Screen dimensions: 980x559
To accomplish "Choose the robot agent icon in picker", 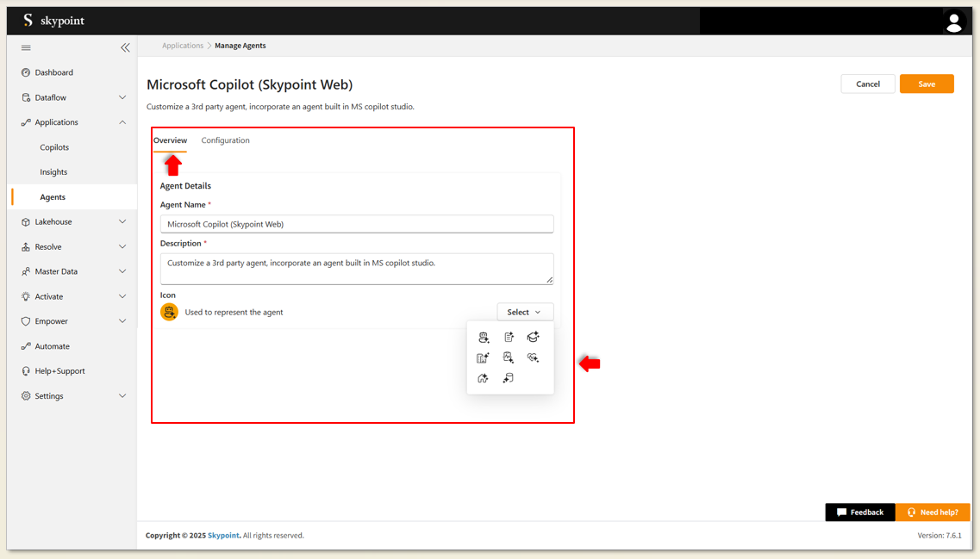I will (x=484, y=337).
